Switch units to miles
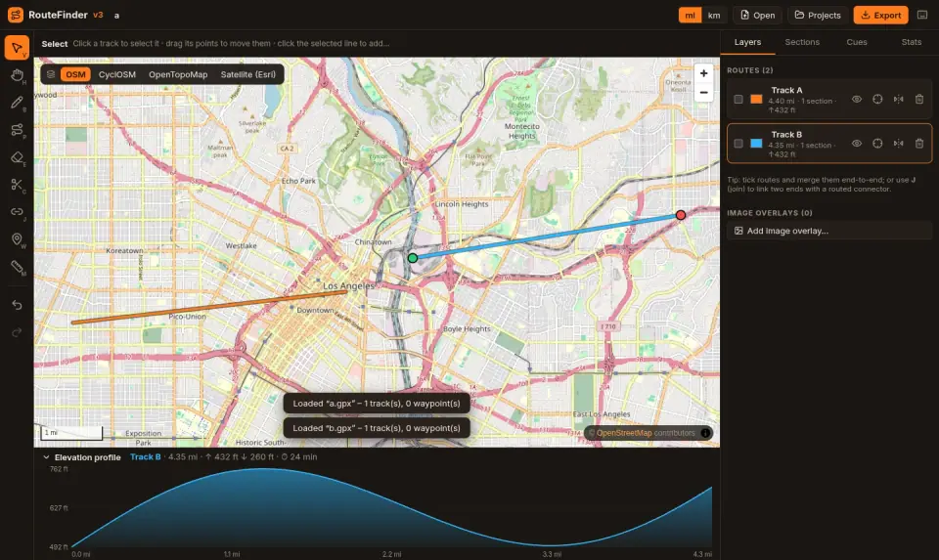Image resolution: width=939 pixels, height=560 pixels. [690, 15]
